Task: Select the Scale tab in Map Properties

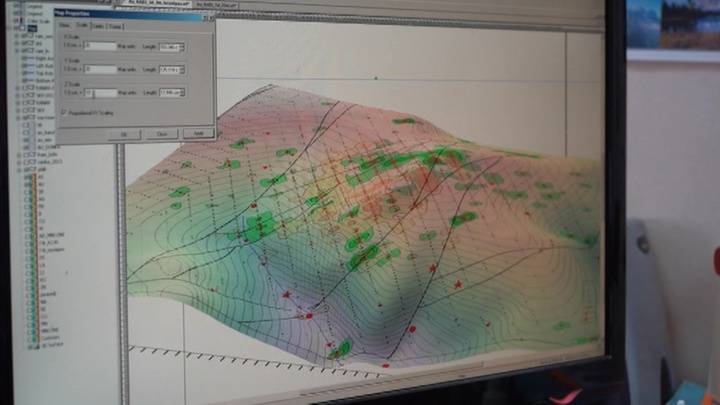Action: [82, 25]
